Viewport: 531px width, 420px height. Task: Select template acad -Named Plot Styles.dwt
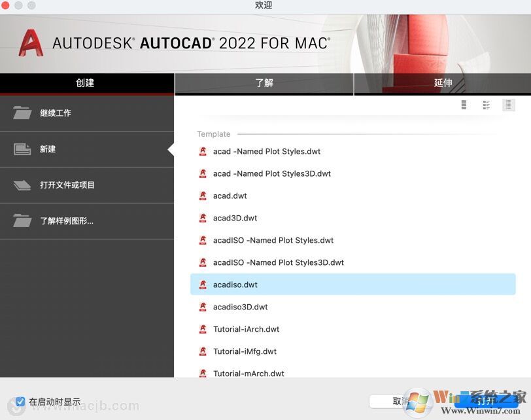pyautogui.click(x=267, y=151)
